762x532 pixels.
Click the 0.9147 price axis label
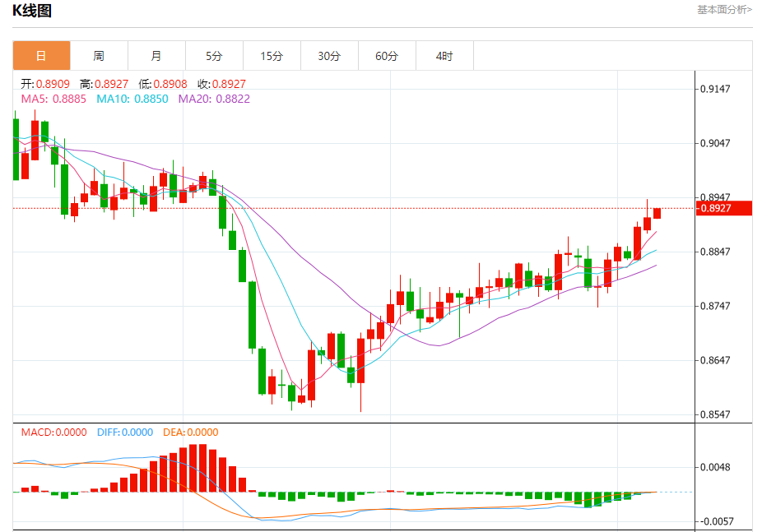tap(715, 89)
